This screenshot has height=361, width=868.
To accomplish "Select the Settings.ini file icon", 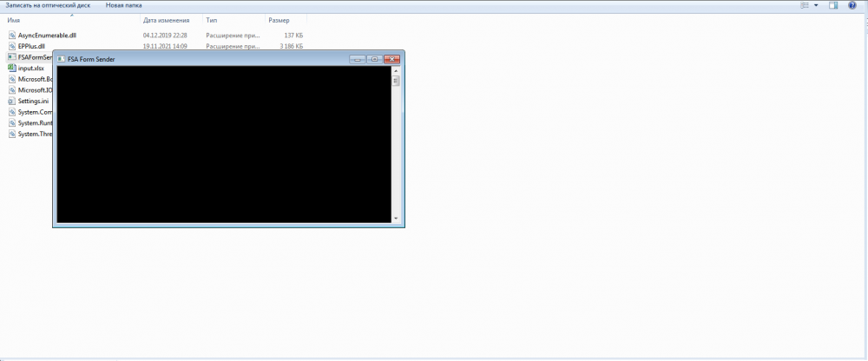I will pyautogui.click(x=12, y=101).
